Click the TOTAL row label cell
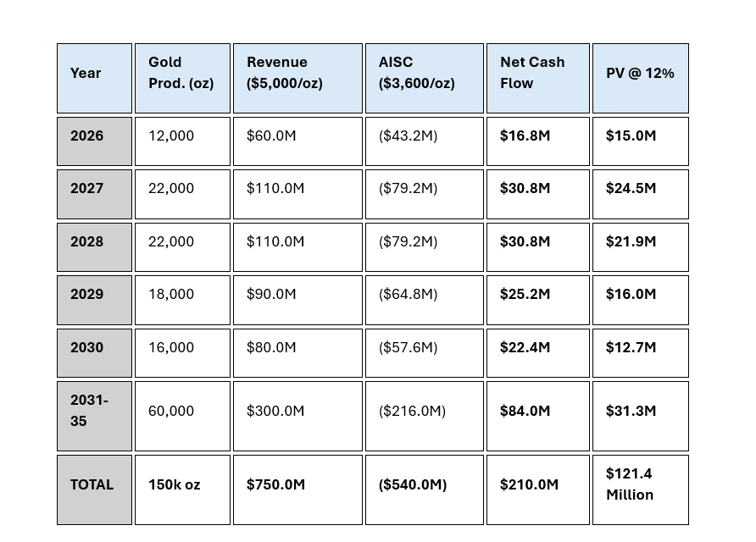Viewport: 756px width, 542px height. (94, 489)
